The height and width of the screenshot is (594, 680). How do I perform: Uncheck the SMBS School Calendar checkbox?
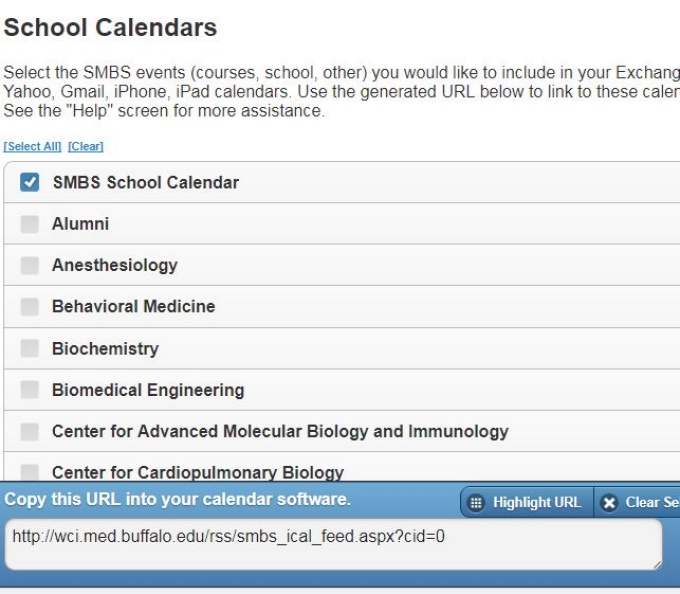30,183
